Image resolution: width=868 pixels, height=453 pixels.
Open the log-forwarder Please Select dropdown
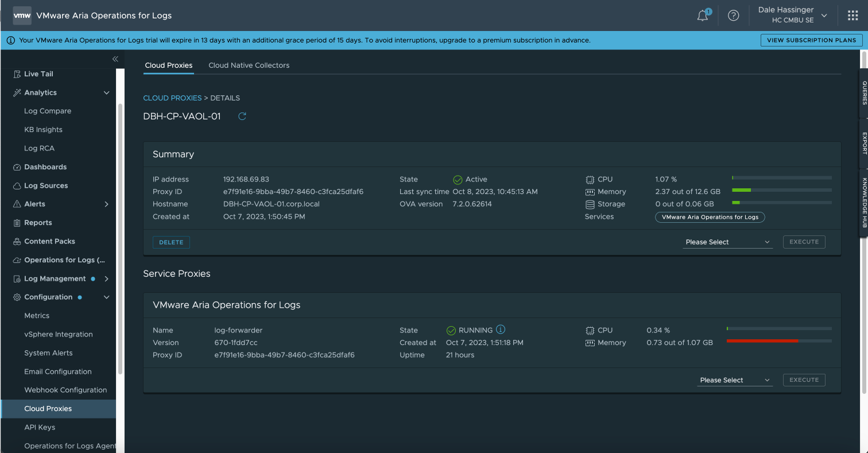click(734, 380)
